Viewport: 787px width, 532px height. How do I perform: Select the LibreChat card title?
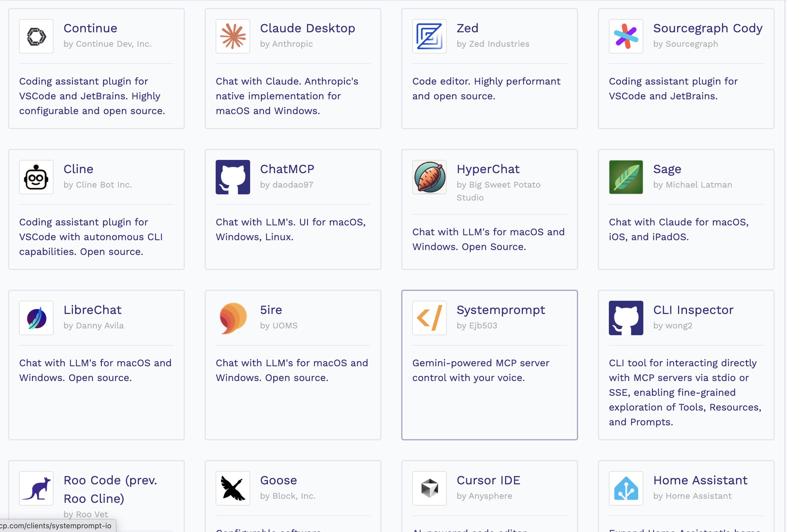(x=92, y=310)
